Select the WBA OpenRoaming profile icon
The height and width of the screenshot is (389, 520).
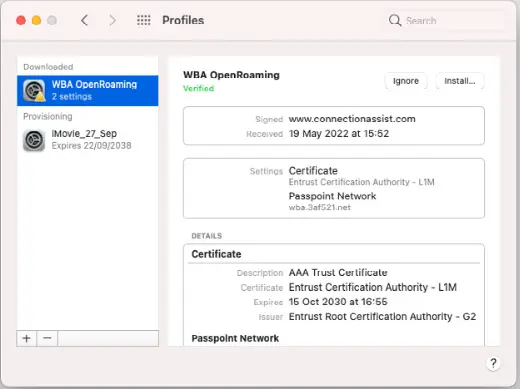point(34,91)
